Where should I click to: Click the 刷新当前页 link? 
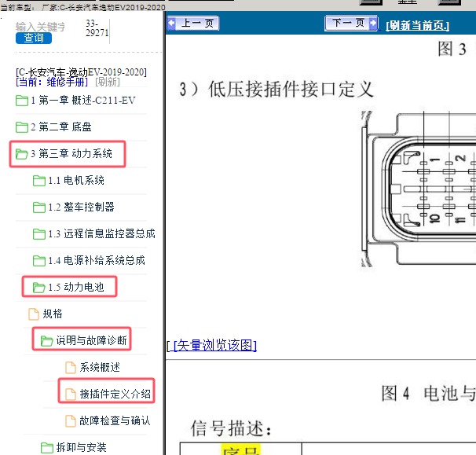tap(417, 25)
